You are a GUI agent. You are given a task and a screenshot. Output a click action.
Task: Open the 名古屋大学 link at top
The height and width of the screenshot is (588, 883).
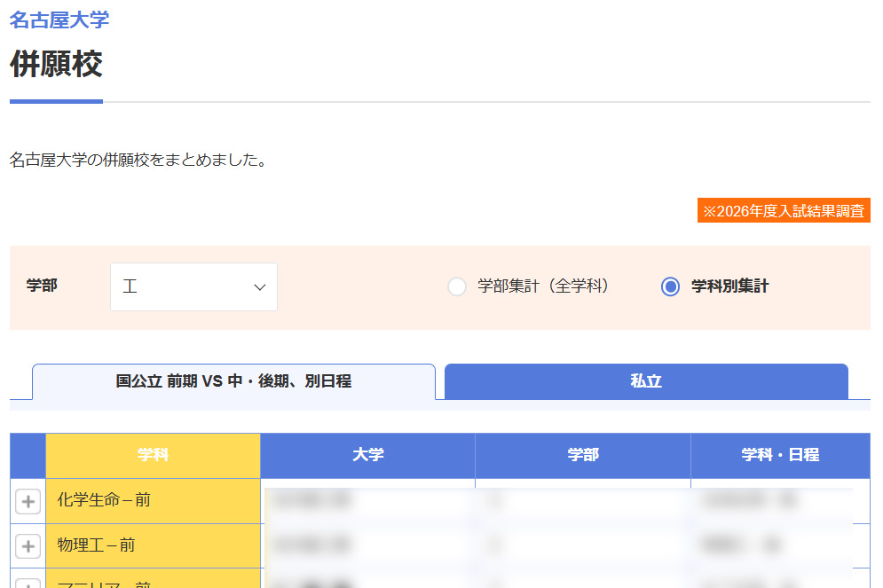pyautogui.click(x=59, y=20)
